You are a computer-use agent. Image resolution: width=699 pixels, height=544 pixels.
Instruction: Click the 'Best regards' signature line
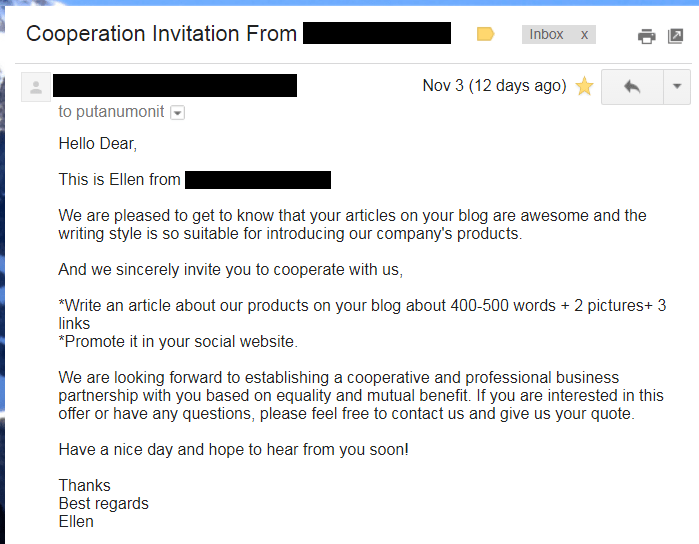(103, 503)
